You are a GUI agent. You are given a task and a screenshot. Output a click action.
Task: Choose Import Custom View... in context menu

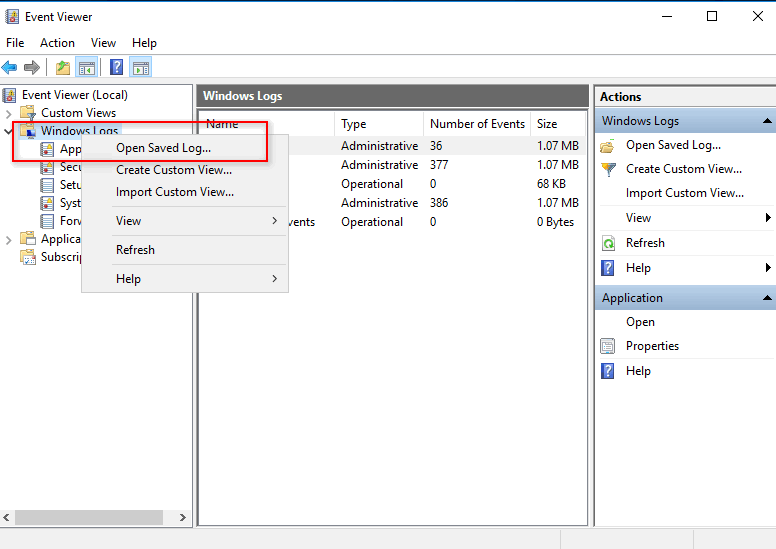pyautogui.click(x=185, y=192)
